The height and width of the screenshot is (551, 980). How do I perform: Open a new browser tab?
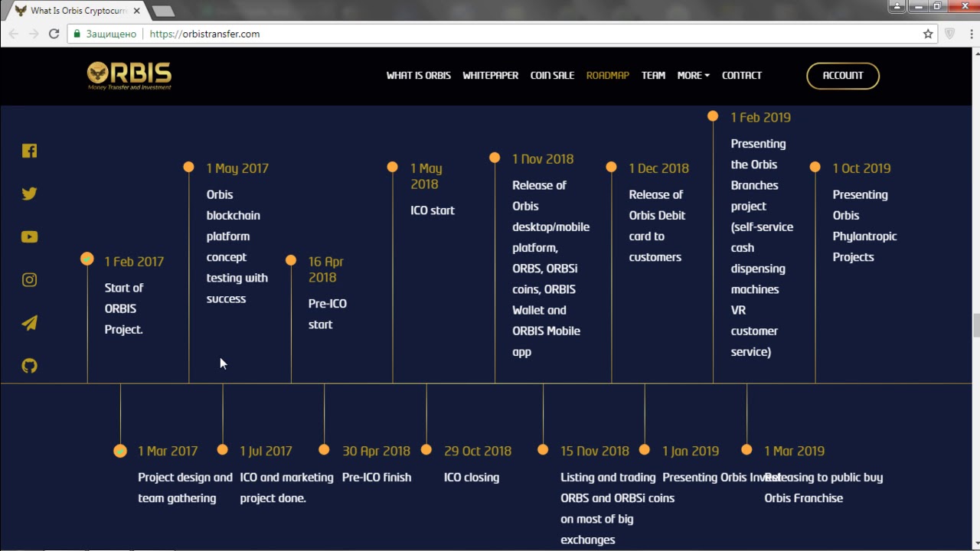click(163, 11)
